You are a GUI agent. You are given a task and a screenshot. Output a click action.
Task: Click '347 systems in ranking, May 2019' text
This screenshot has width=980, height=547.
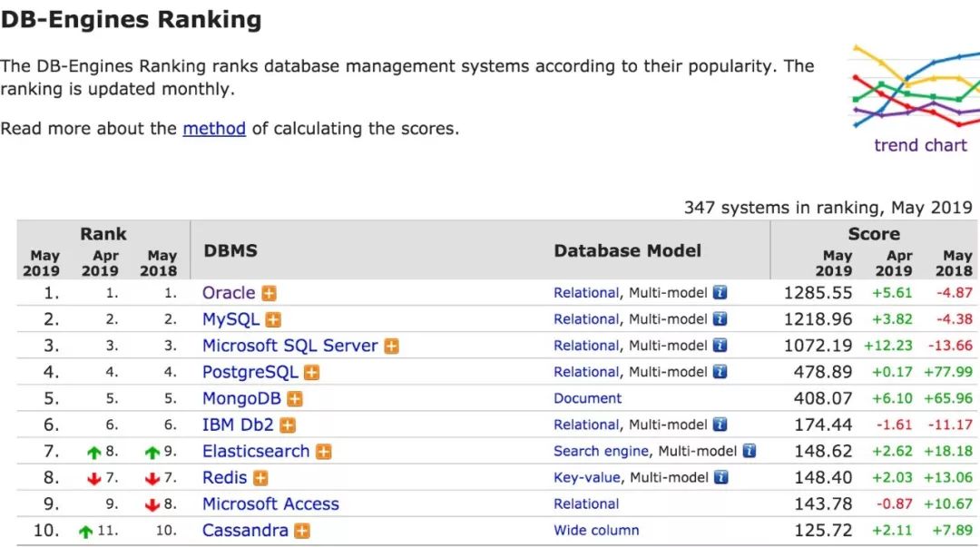pos(828,208)
